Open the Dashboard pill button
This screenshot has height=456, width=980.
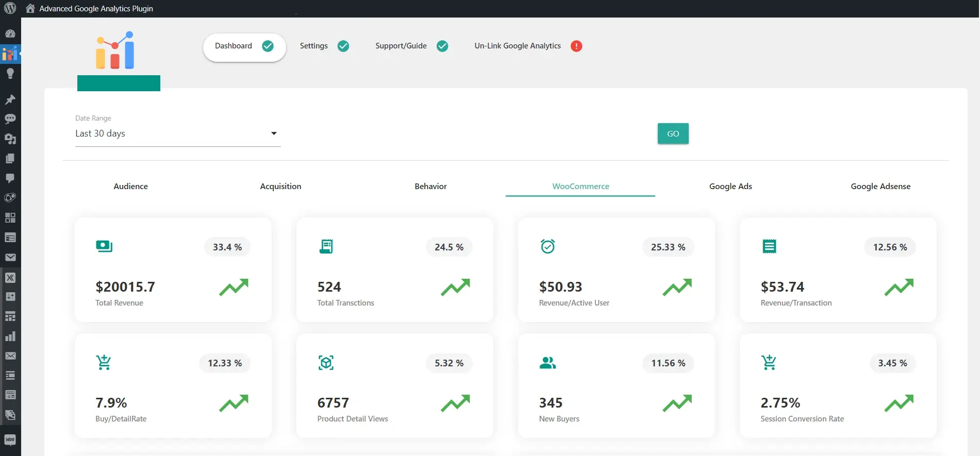(244, 46)
